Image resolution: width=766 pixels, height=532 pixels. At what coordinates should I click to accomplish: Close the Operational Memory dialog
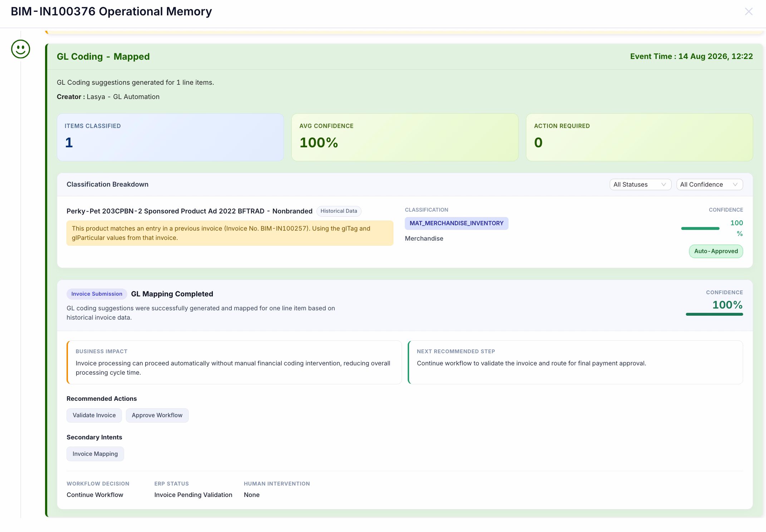(748, 11)
